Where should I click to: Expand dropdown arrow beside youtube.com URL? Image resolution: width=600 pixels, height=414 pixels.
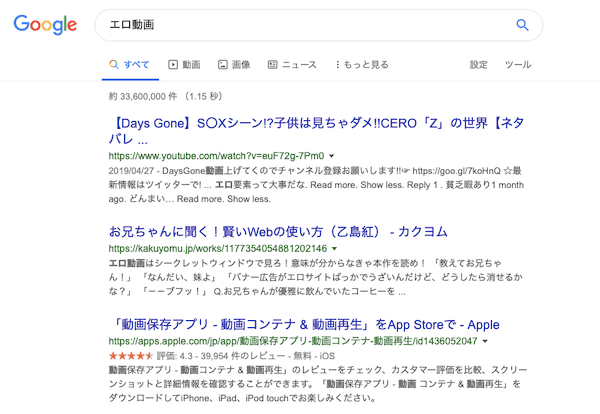tap(332, 156)
